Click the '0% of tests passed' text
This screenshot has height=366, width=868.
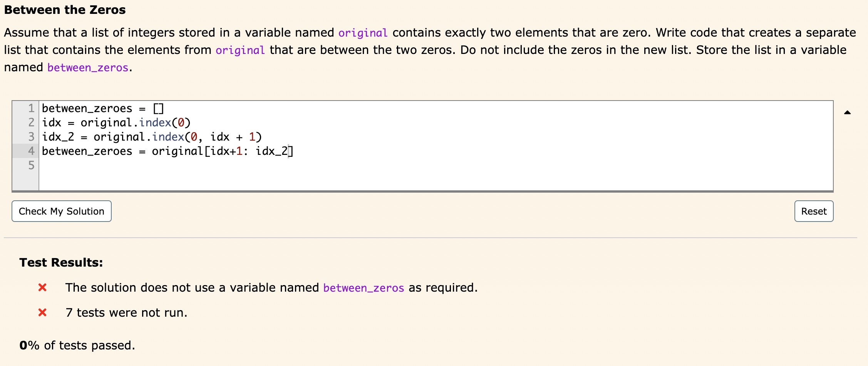(77, 345)
